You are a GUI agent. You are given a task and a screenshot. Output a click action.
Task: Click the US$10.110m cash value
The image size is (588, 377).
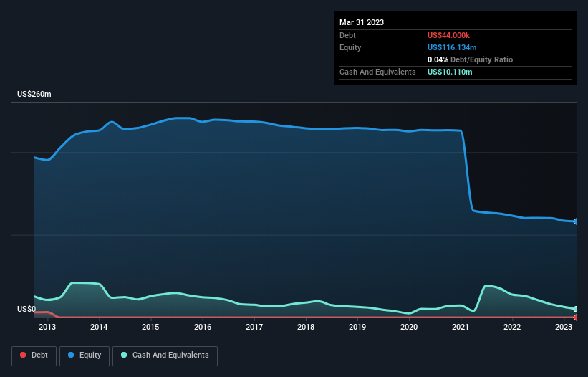click(x=450, y=72)
